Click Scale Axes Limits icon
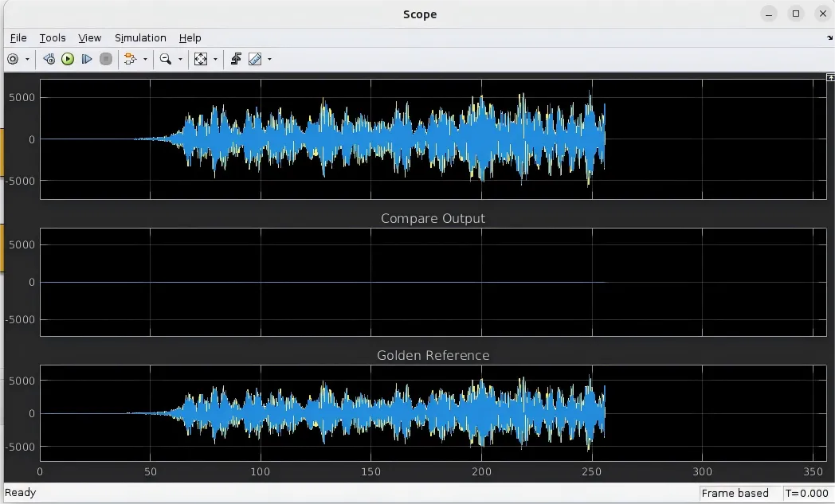 point(200,59)
